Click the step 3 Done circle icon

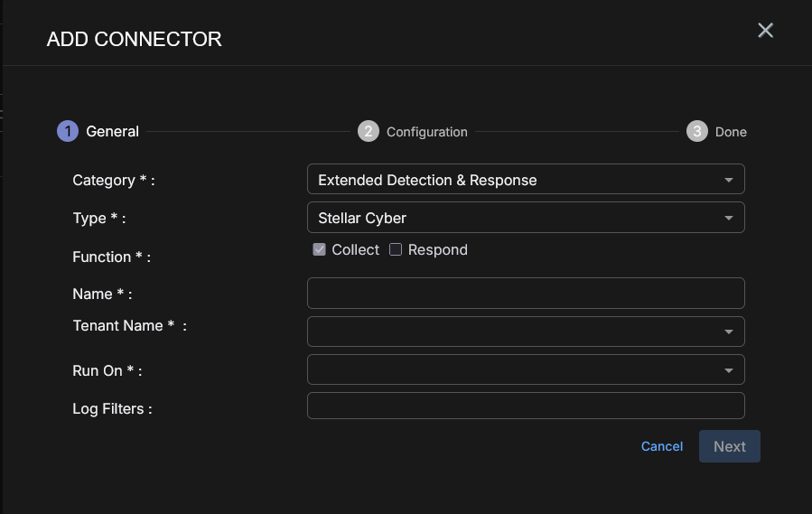click(x=696, y=131)
